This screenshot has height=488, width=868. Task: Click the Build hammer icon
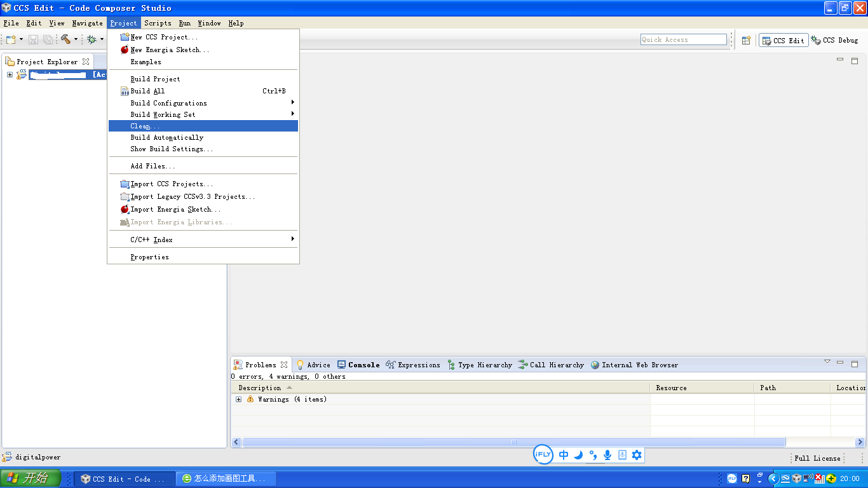[x=65, y=39]
